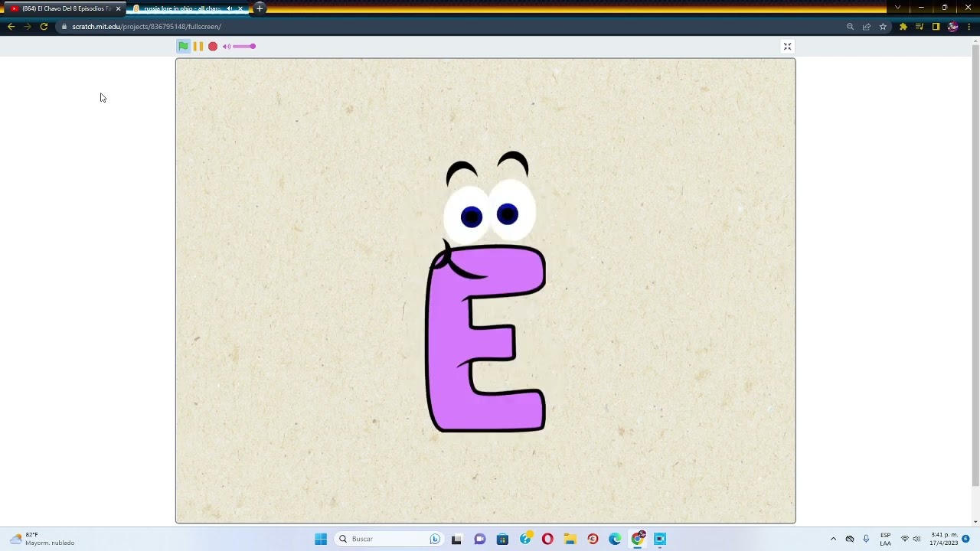Switch to Chrome in the taskbar

(638, 539)
